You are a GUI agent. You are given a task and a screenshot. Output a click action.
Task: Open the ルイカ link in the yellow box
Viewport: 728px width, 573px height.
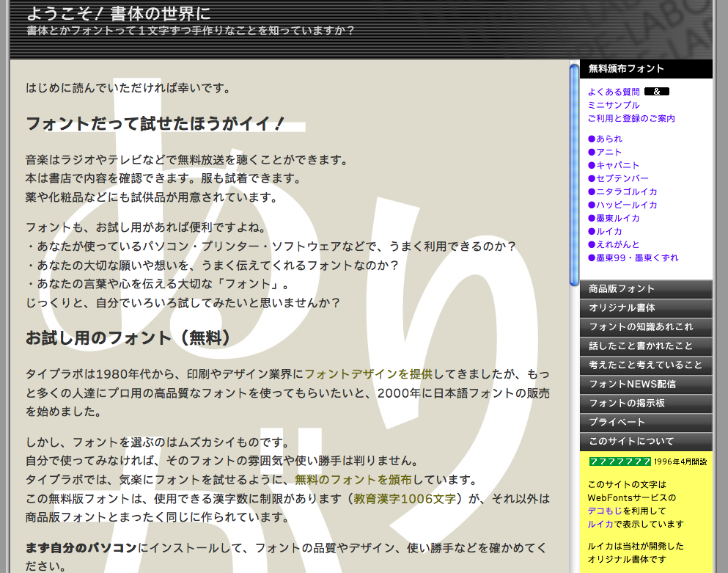tap(600, 524)
